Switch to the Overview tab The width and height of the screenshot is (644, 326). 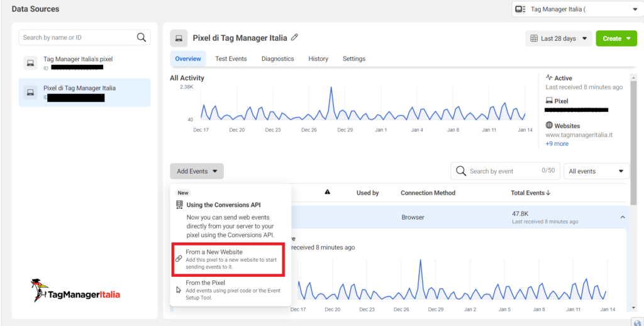[x=187, y=59]
